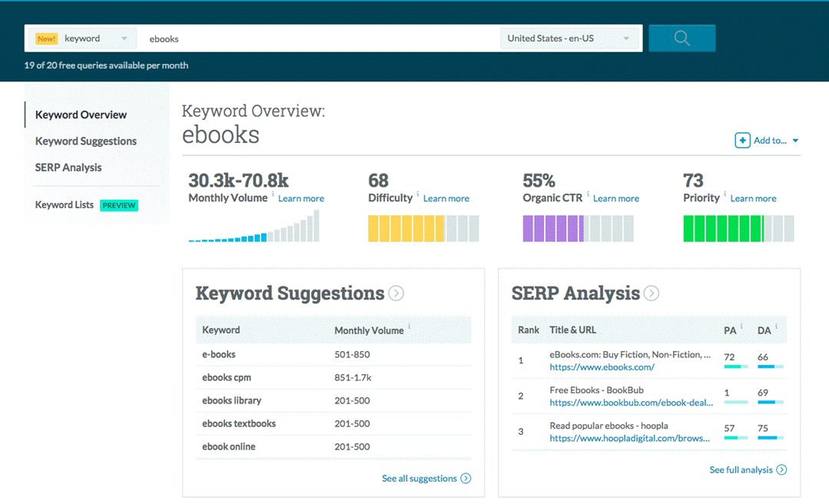Screen dimensions: 829x504
Task: Click info icon beside Priority metric
Action: (725, 195)
